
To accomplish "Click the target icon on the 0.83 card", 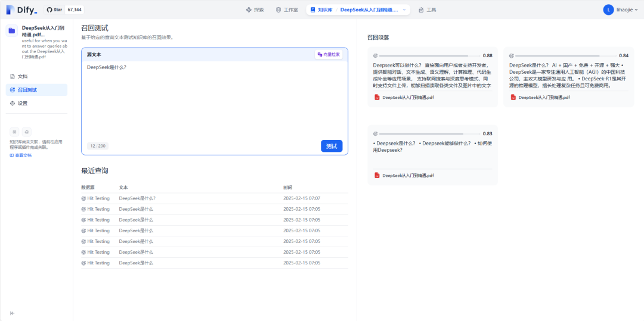I will (375, 134).
